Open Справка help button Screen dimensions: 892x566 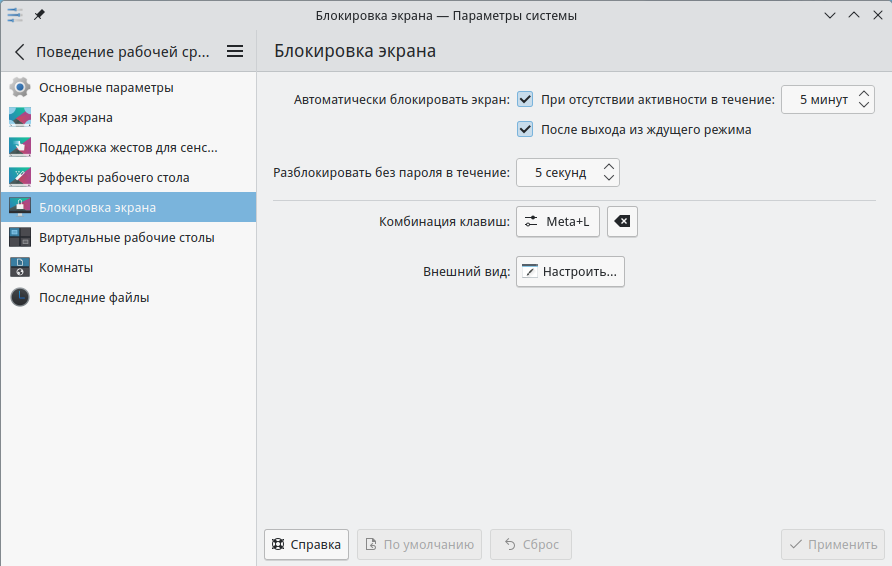pyautogui.click(x=306, y=545)
